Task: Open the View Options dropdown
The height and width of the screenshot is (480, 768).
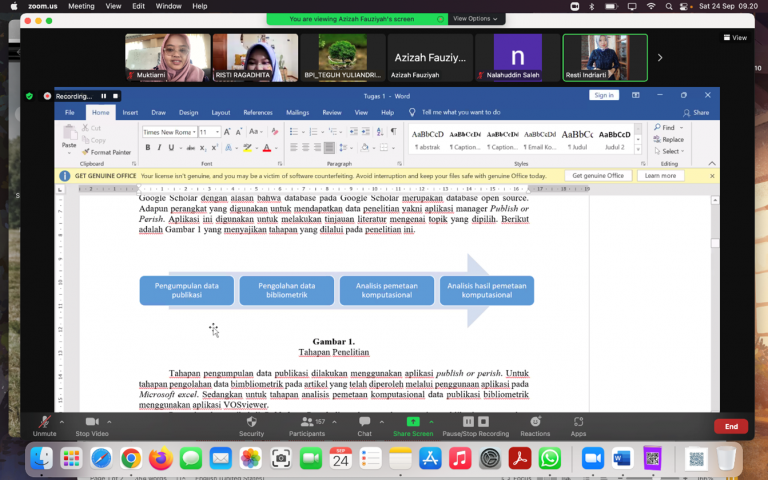Action: coord(475,19)
